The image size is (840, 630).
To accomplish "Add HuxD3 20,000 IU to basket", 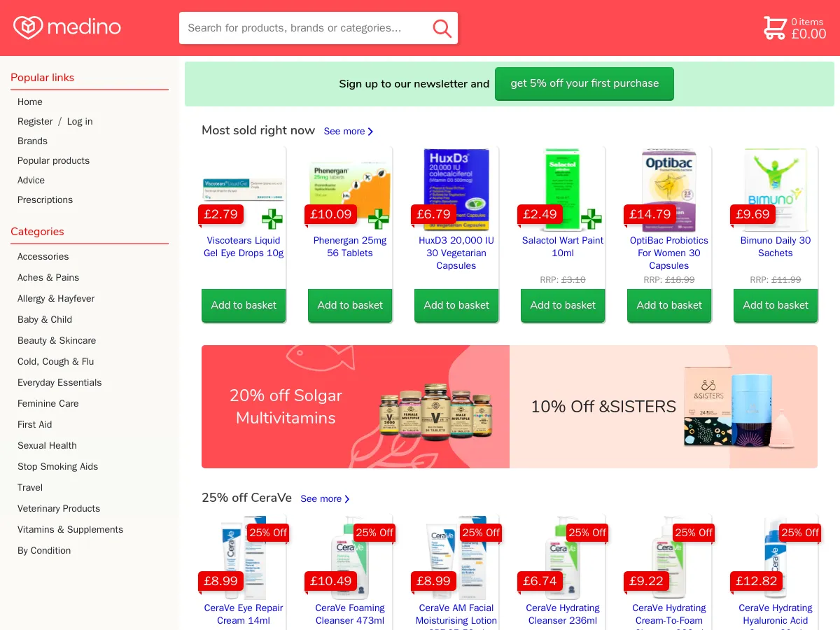I will 456,305.
